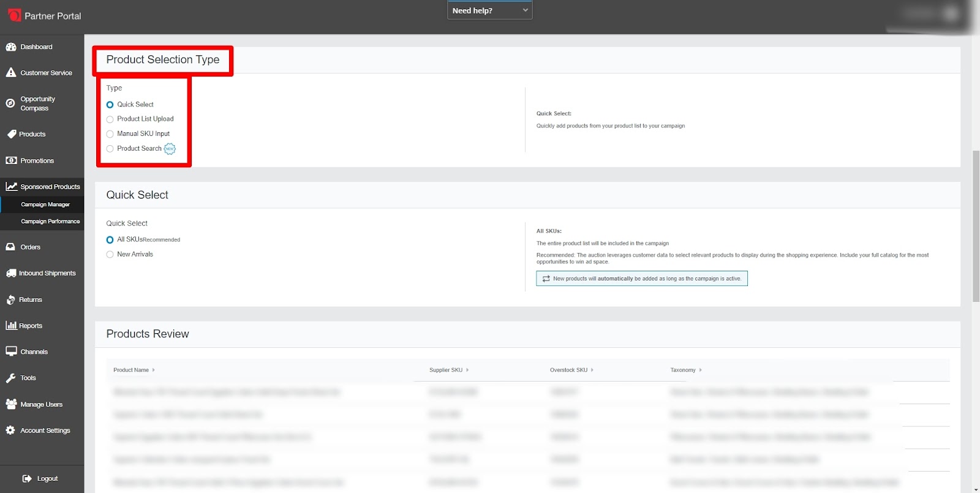Click the Products tag icon

[11, 134]
